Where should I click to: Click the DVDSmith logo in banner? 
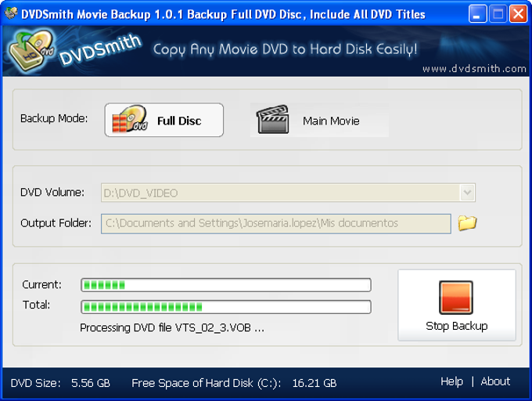click(75, 50)
